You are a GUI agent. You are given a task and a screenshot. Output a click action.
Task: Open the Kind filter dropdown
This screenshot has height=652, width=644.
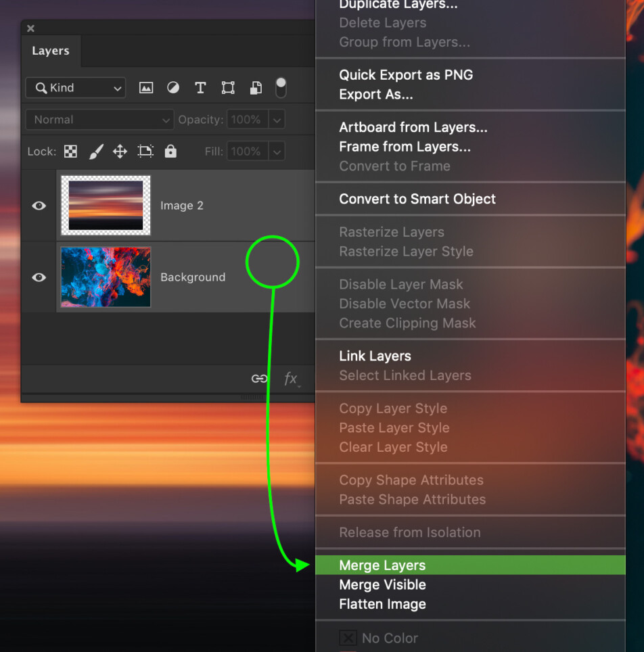[75, 87]
